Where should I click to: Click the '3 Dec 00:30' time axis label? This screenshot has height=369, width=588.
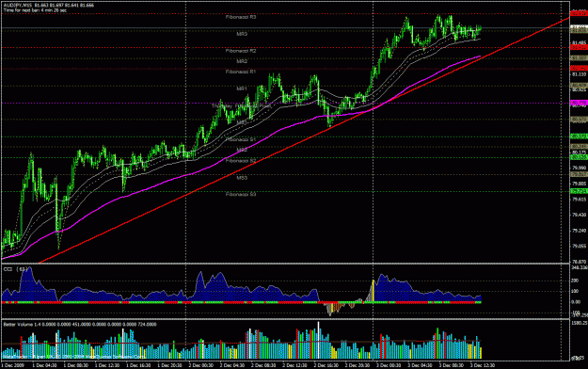click(389, 365)
